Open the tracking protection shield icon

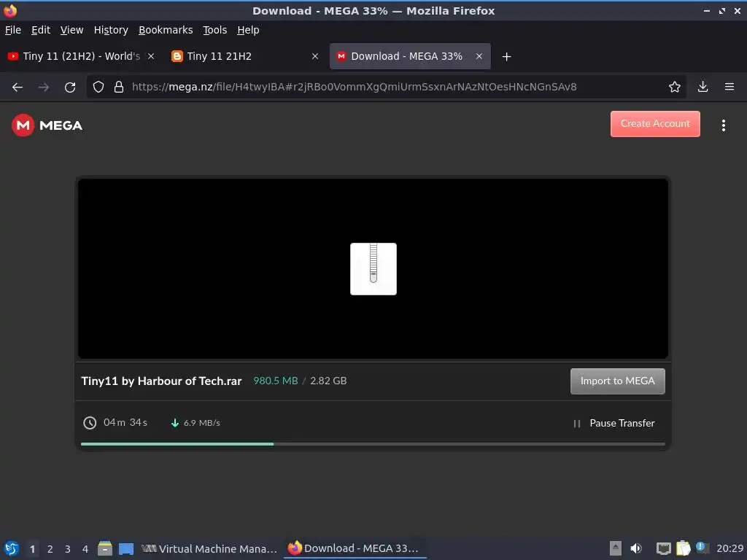click(98, 87)
